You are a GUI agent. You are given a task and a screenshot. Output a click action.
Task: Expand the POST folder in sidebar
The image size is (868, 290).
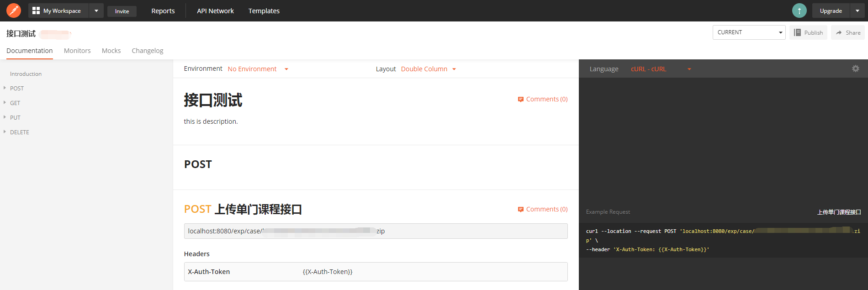pyautogui.click(x=5, y=88)
